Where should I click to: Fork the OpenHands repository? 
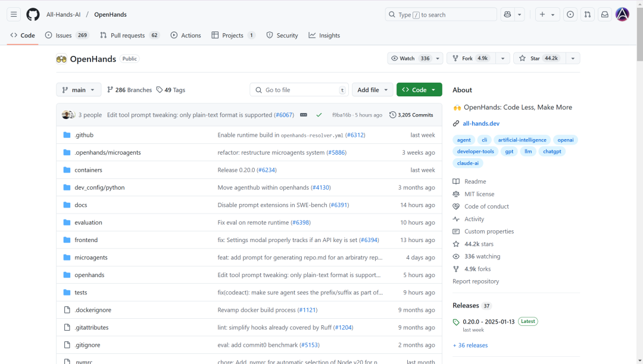pyautogui.click(x=471, y=58)
